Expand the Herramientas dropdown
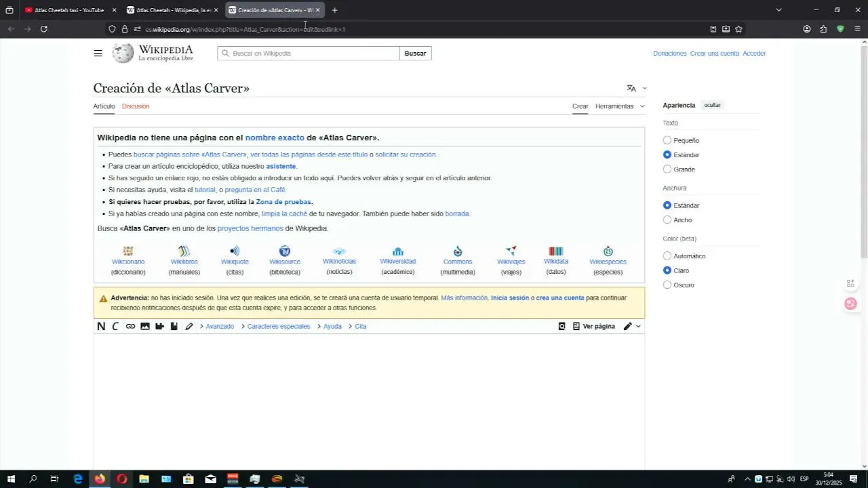This screenshot has width=868, height=488. pyautogui.click(x=620, y=106)
